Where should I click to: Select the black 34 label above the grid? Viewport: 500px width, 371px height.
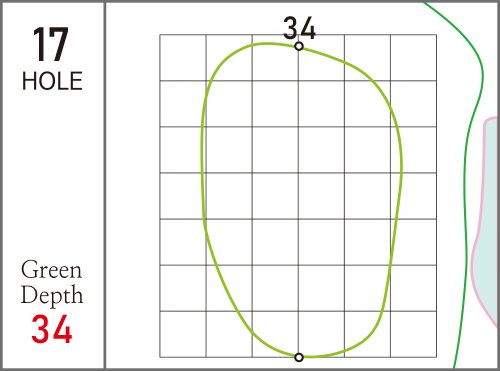tap(299, 28)
